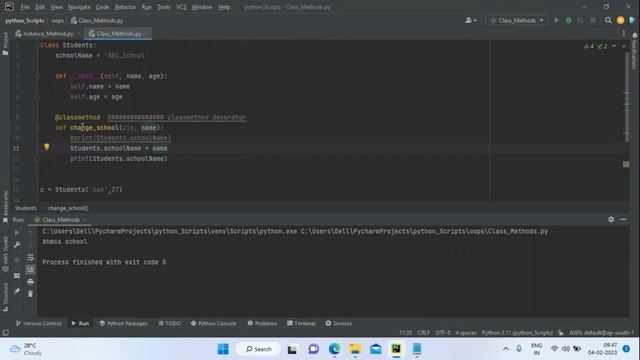Open the Terminal tool window

(301, 323)
